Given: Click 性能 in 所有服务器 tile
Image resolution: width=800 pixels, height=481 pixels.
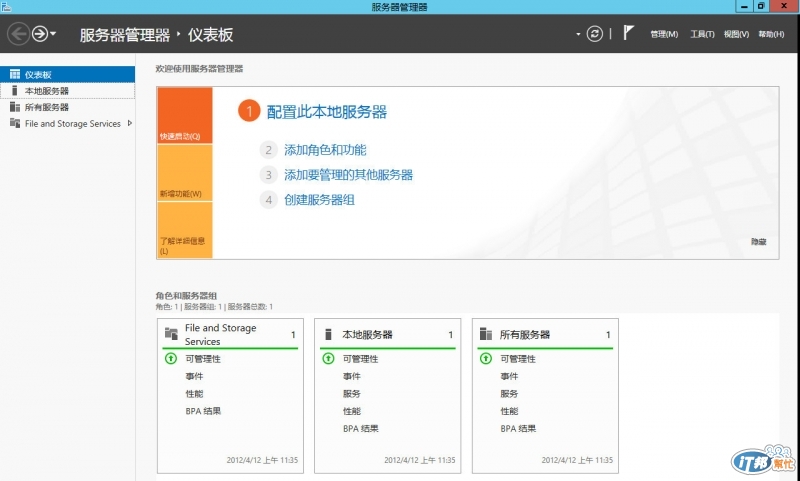Looking at the screenshot, I should click(x=509, y=411).
